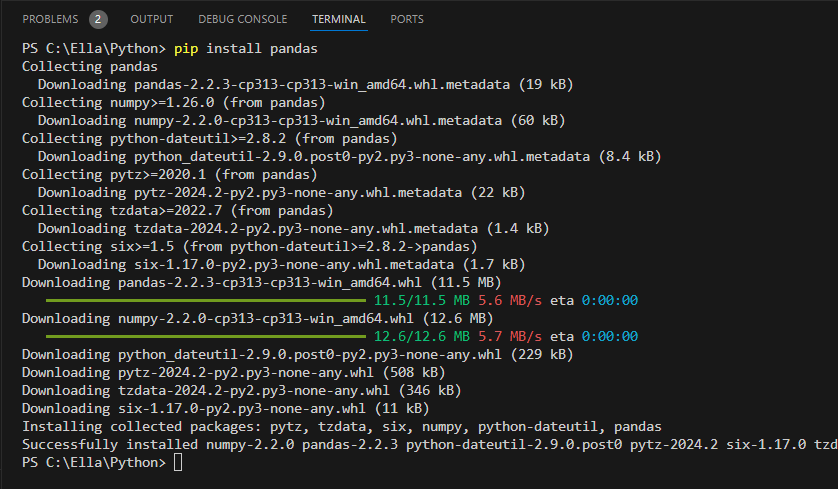The height and width of the screenshot is (489, 838).
Task: Click pytz whl (508 kB) download line
Action: [x=234, y=372]
